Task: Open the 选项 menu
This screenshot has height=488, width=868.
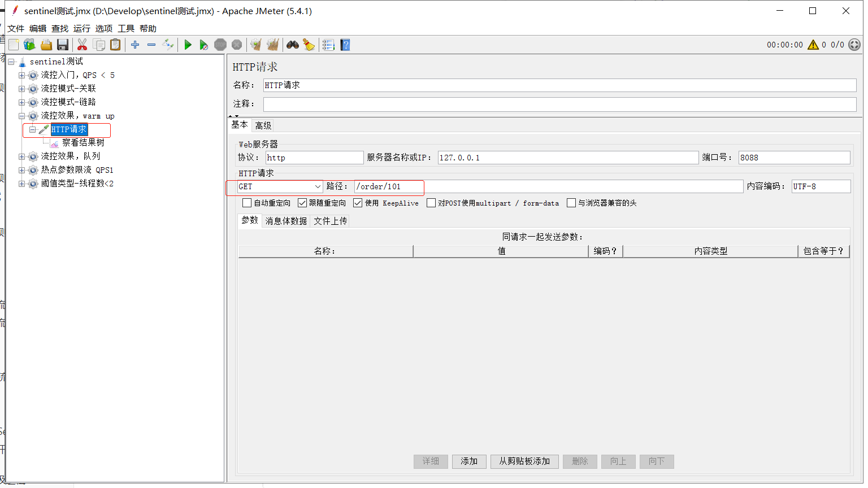Action: [104, 28]
